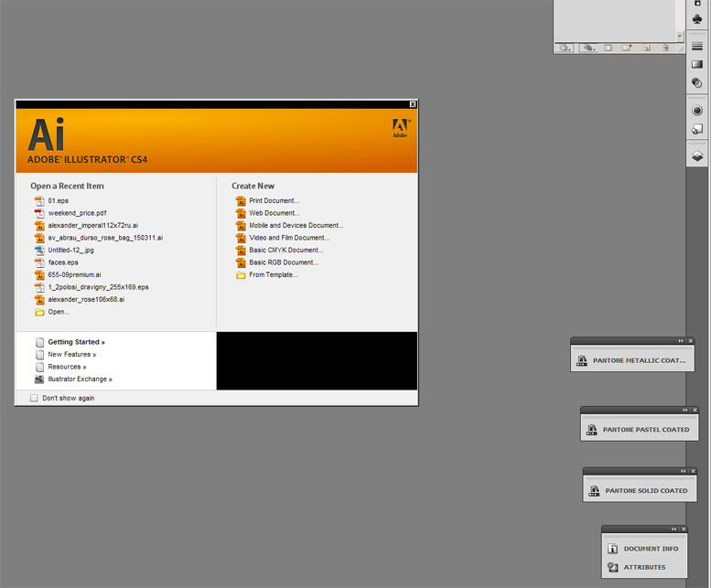The width and height of the screenshot is (711, 588).
Task: Open the Symbols panel club icon
Action: (697, 19)
